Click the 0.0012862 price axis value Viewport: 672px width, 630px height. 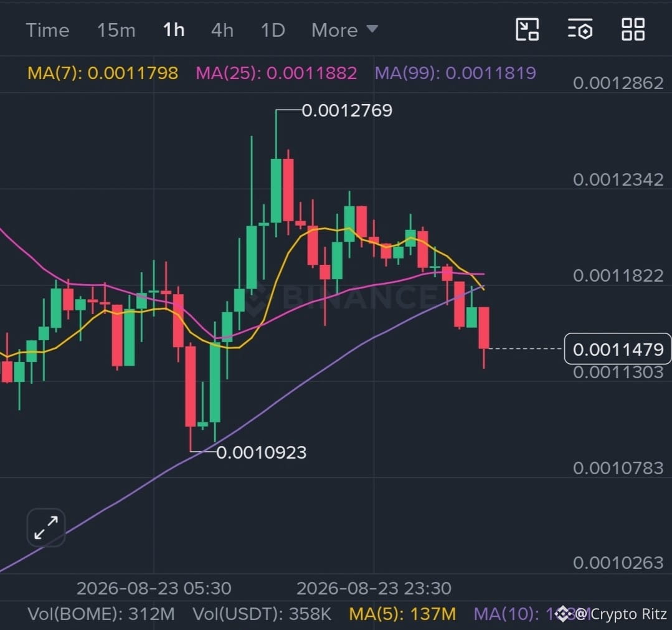(x=618, y=84)
